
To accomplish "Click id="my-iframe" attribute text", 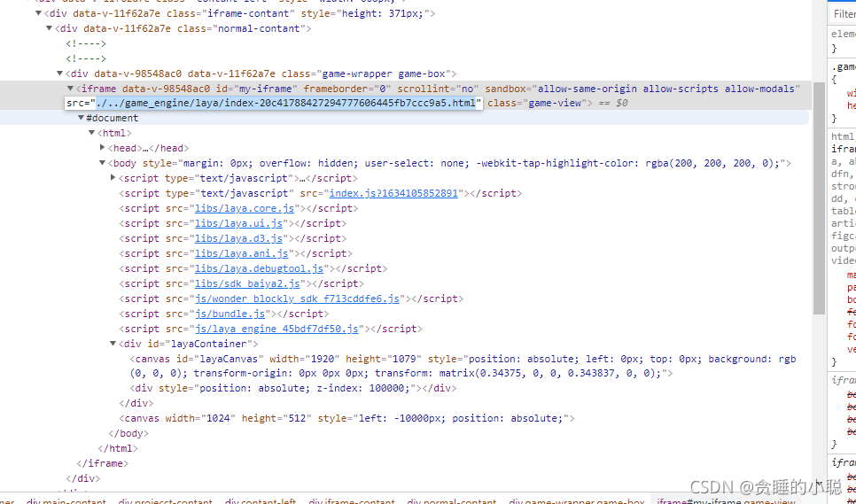I will [x=256, y=89].
